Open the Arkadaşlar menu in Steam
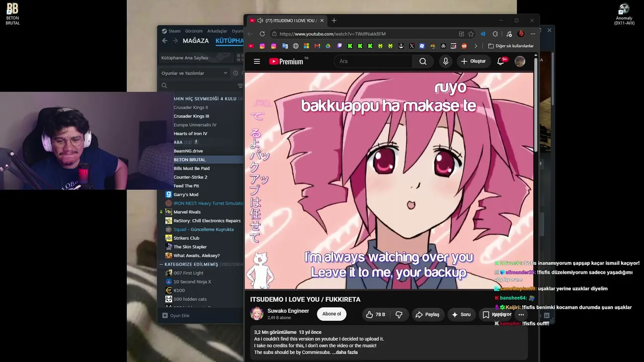 click(217, 31)
